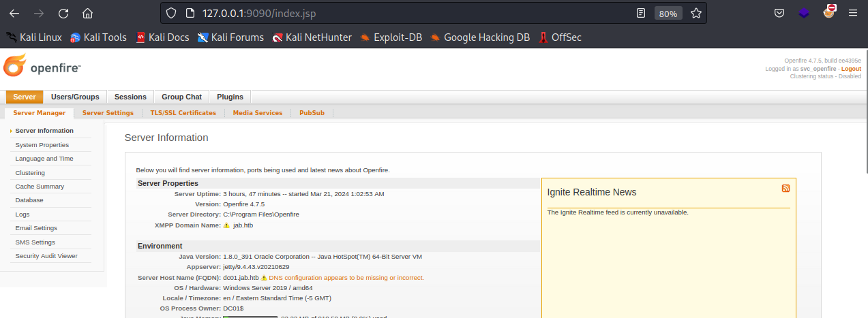Click the Java Memory usage bar
Image resolution: width=868 pixels, height=318 pixels.
[250, 317]
